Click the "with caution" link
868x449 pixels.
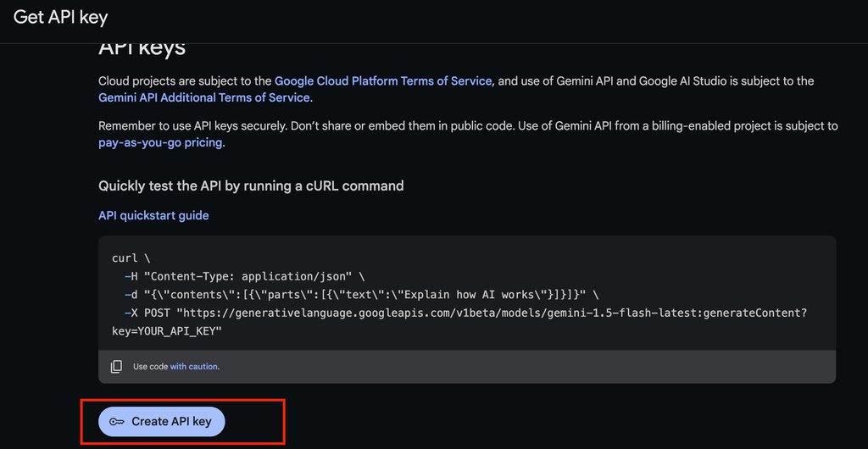[194, 367]
